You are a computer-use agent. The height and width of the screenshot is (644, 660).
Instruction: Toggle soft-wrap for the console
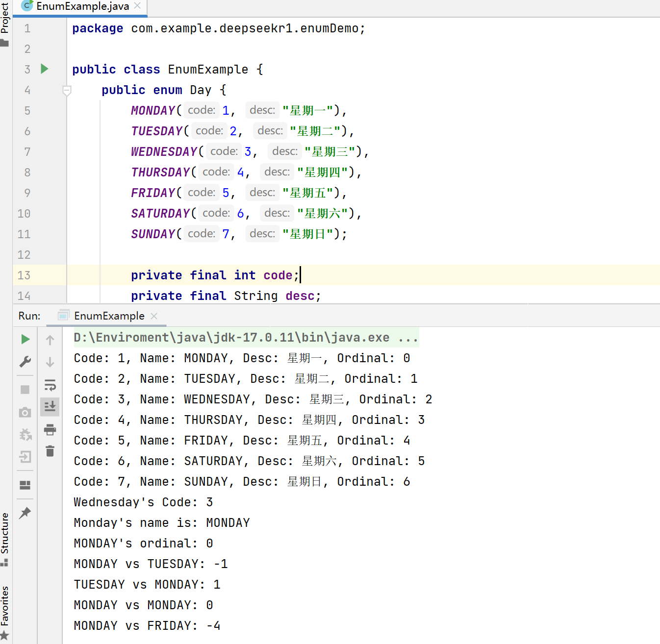[50, 385]
